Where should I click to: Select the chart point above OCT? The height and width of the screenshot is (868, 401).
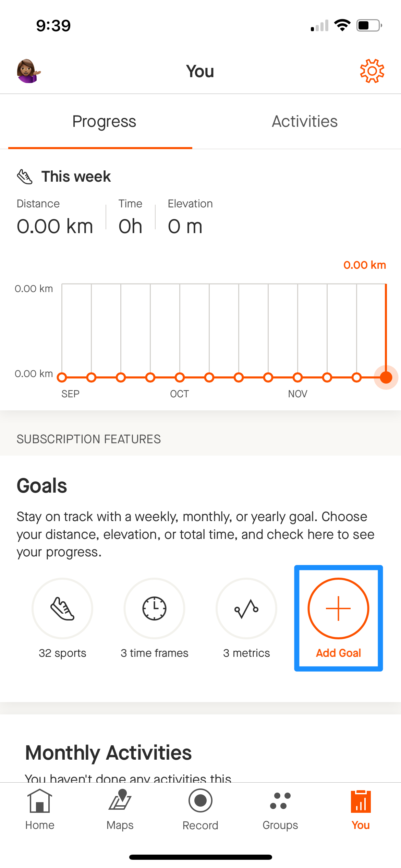[180, 377]
